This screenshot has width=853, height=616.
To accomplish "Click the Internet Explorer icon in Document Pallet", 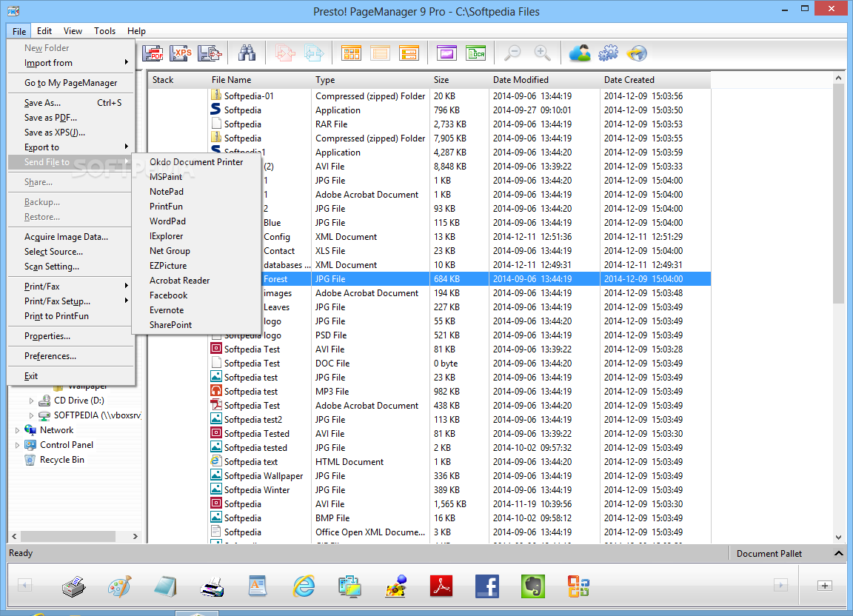I will pos(304,586).
